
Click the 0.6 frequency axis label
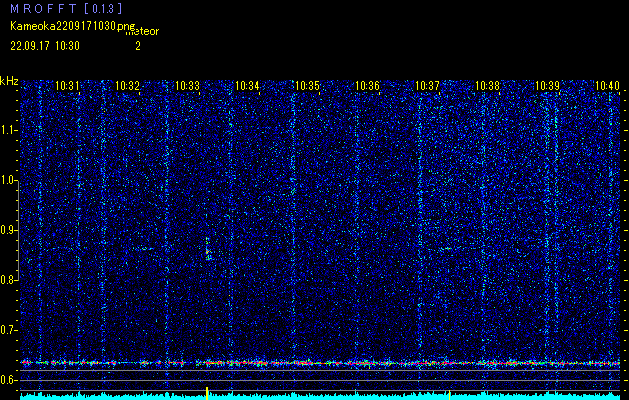tap(8, 380)
